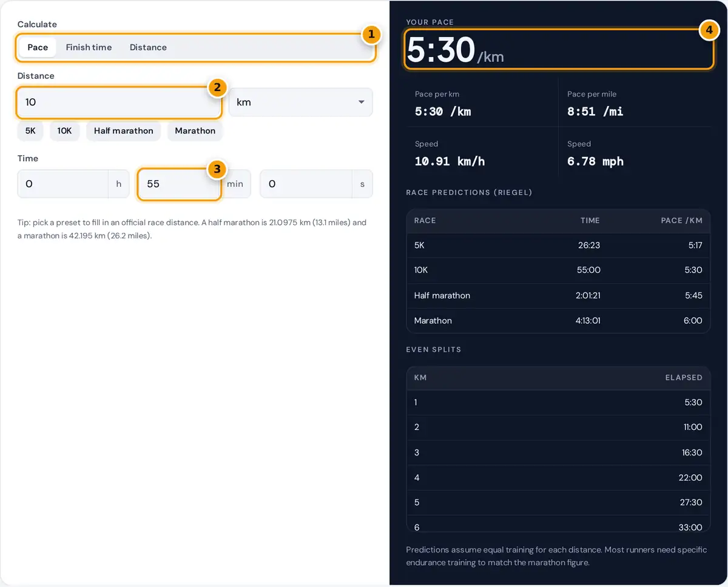Click the ELAPSED column header
728x587 pixels.
click(x=684, y=377)
